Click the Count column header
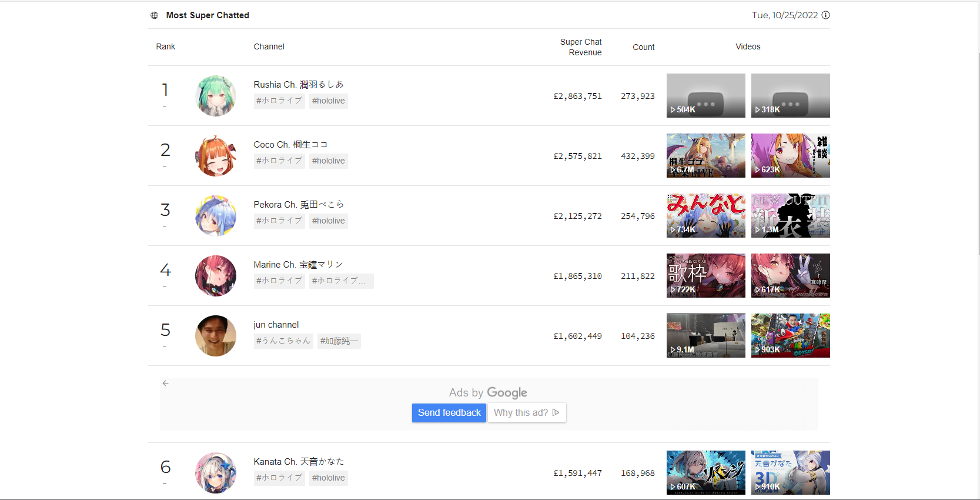 click(644, 47)
